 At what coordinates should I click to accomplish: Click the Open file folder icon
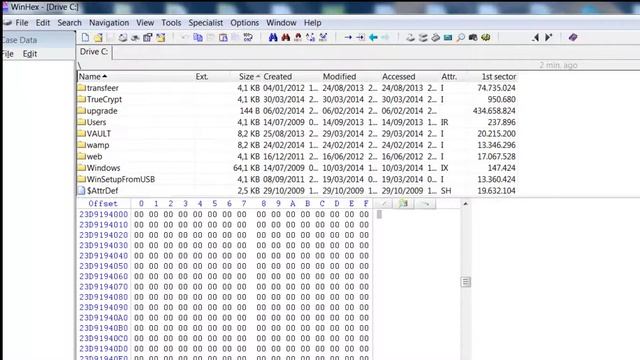click(x=98, y=38)
